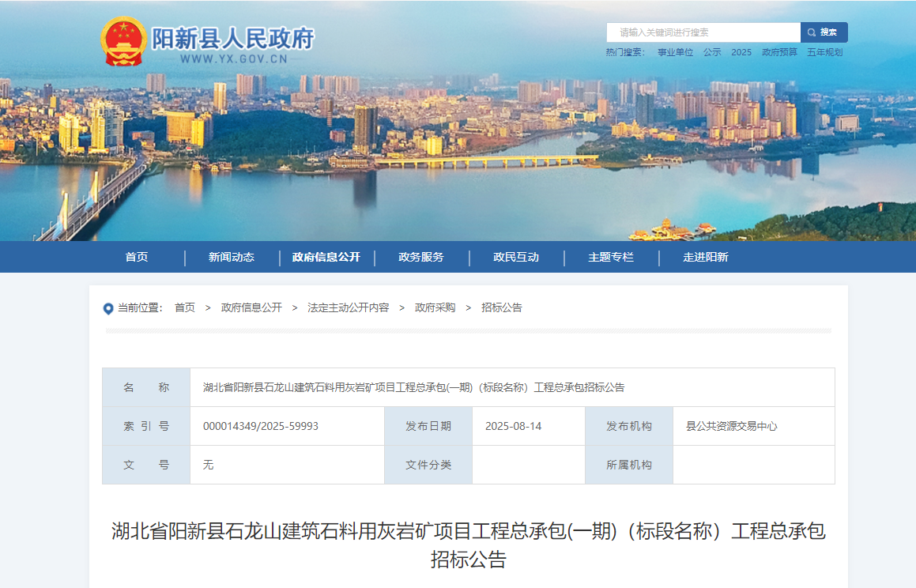Click 政府采购 in the breadcrumb trail

coord(435,307)
